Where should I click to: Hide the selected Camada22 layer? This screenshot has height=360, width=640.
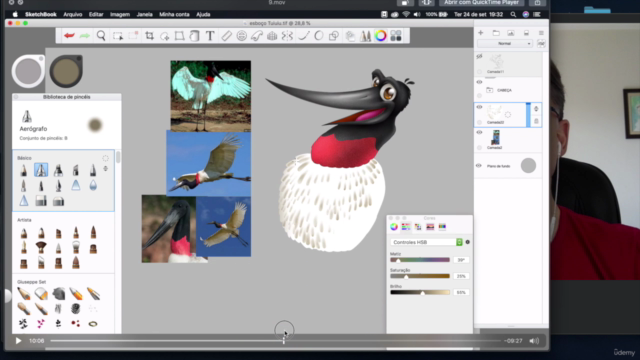(479, 107)
